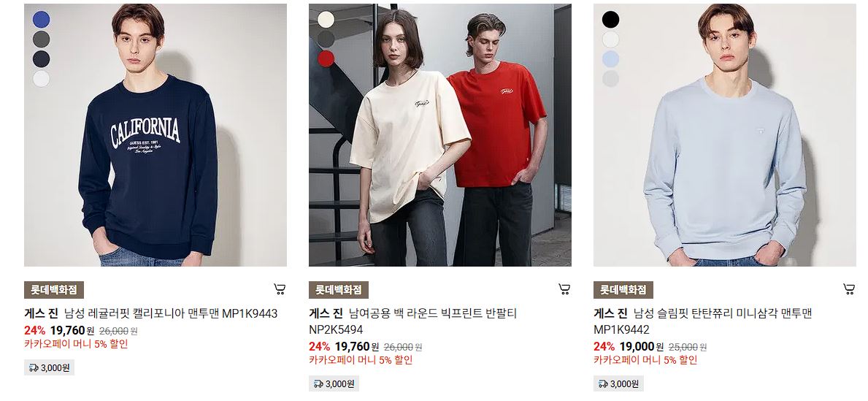This screenshot has height=401, width=868.
Task: Add California sweatshirt MP1K9443 to cart
Action: coord(280,289)
